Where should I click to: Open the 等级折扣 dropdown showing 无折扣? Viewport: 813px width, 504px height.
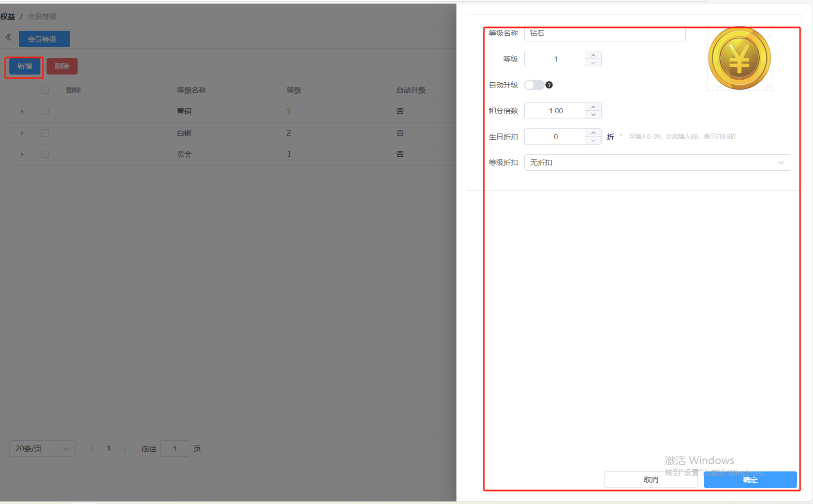[x=657, y=162]
